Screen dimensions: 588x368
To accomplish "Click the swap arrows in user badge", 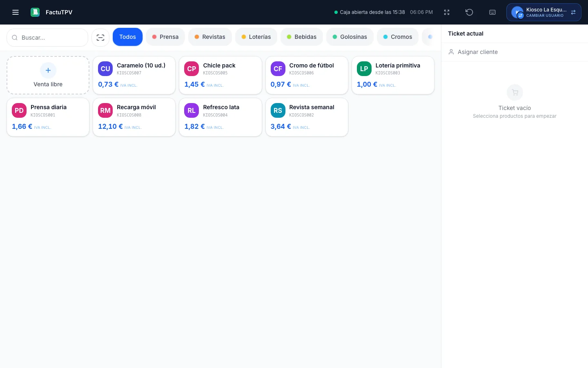I will (x=573, y=12).
